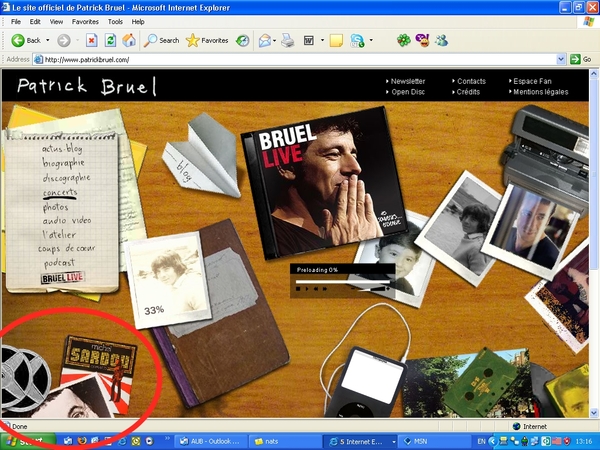Click the Go button next to address bar
The image size is (600, 450).
tap(581, 59)
